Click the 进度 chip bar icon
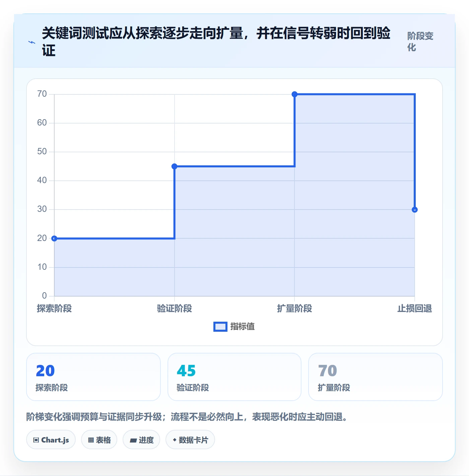 [x=133, y=441]
